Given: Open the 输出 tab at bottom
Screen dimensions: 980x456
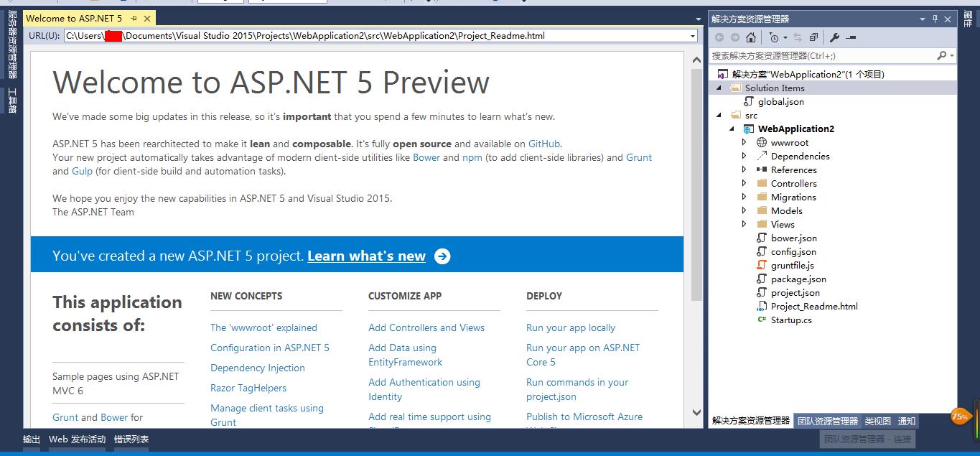Looking at the screenshot, I should point(32,439).
